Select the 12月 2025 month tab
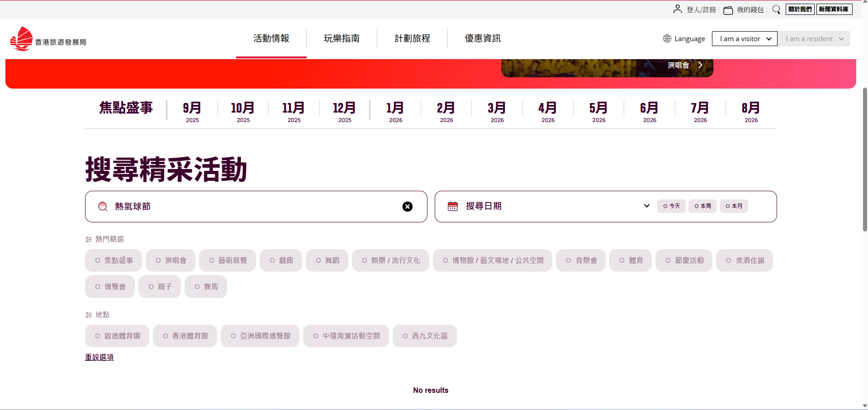This screenshot has height=410, width=868. [344, 111]
